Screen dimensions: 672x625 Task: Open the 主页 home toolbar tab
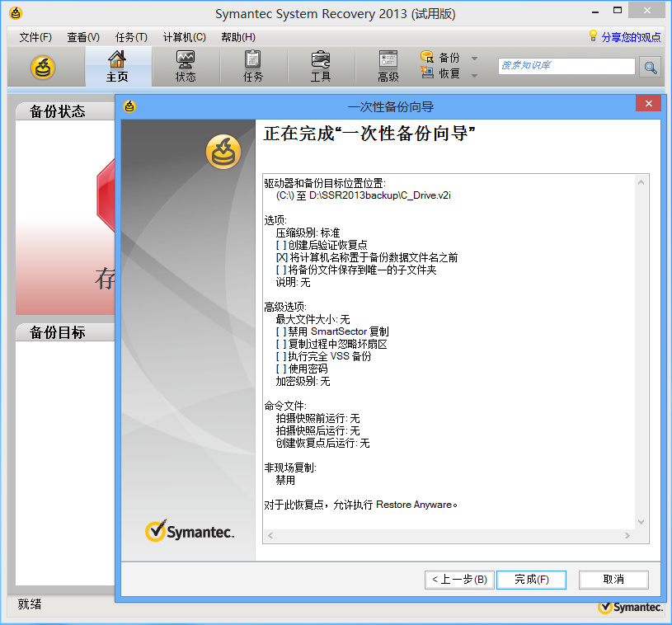click(117, 67)
